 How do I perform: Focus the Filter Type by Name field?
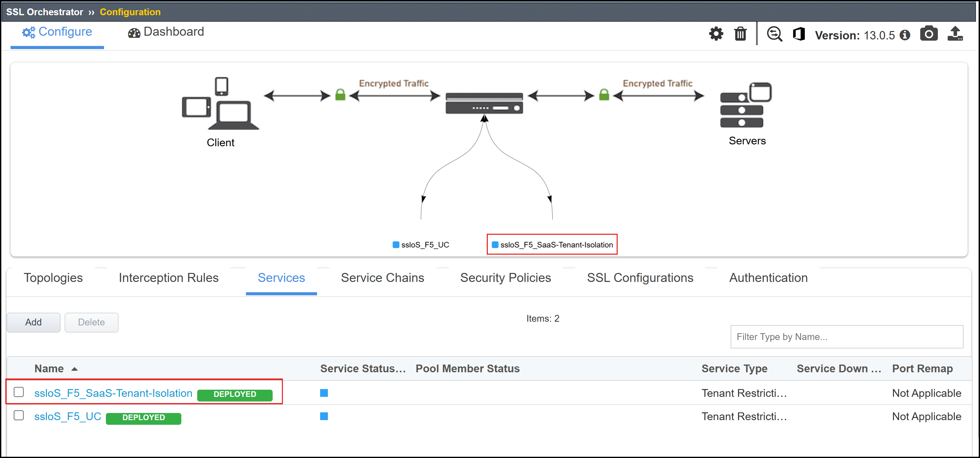point(846,337)
